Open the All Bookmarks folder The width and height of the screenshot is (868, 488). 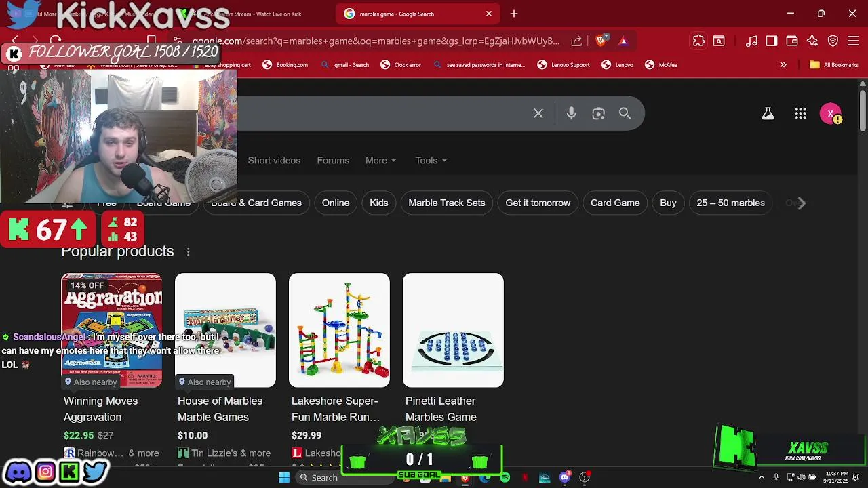[x=833, y=65]
